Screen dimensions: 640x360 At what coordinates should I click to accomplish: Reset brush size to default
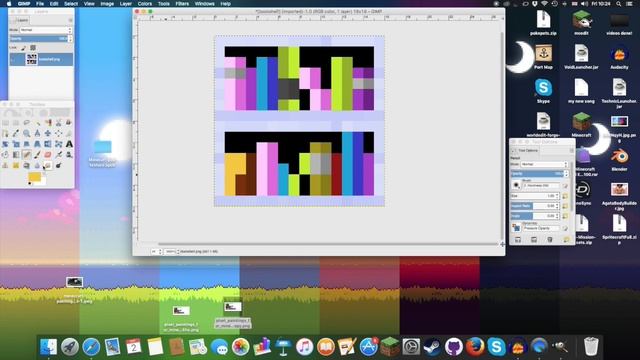click(x=564, y=196)
